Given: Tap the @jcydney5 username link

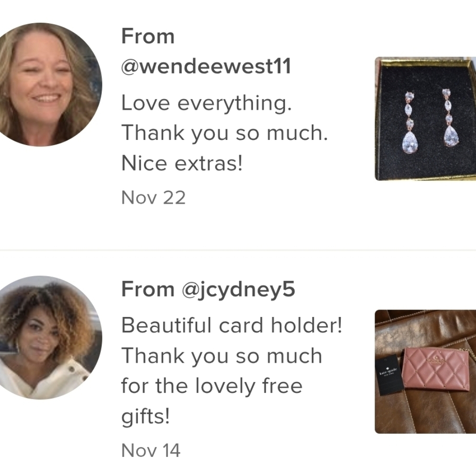Looking at the screenshot, I should point(238,289).
